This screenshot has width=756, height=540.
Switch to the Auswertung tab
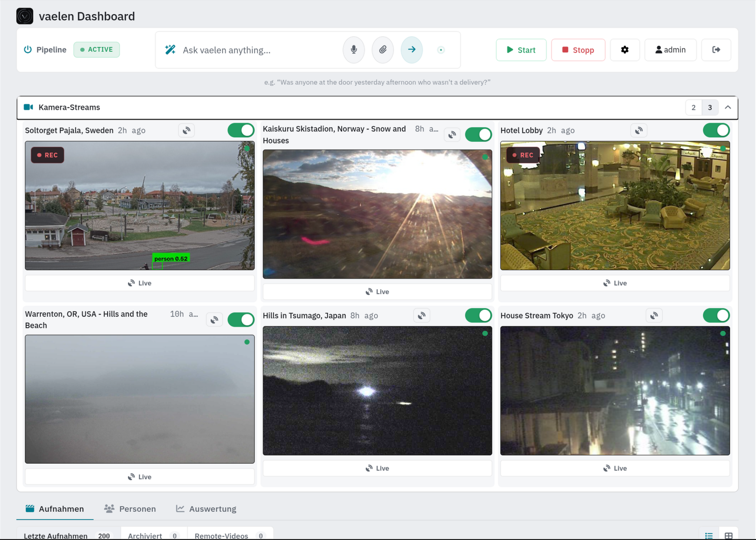coord(206,509)
